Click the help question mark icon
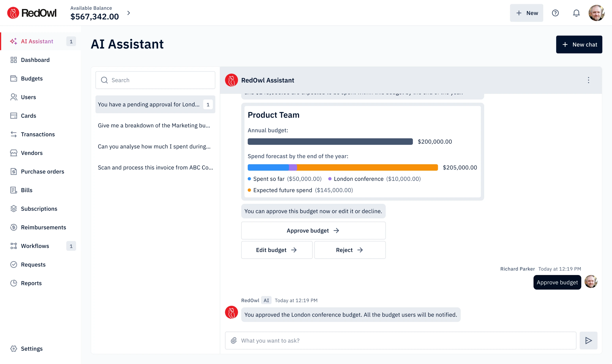Image resolution: width=612 pixels, height=364 pixels. click(x=555, y=13)
